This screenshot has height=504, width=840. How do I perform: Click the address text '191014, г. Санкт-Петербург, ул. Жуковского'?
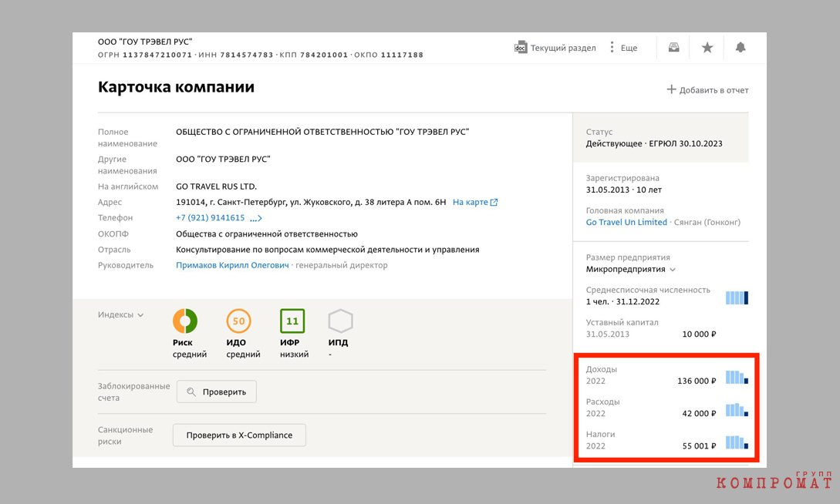coord(263,202)
